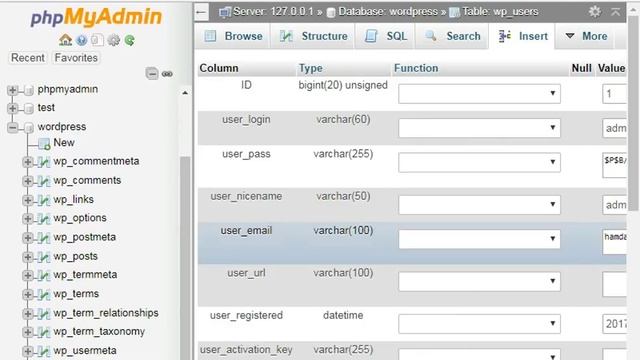
Task: Click the ID value input field
Action: (614, 94)
